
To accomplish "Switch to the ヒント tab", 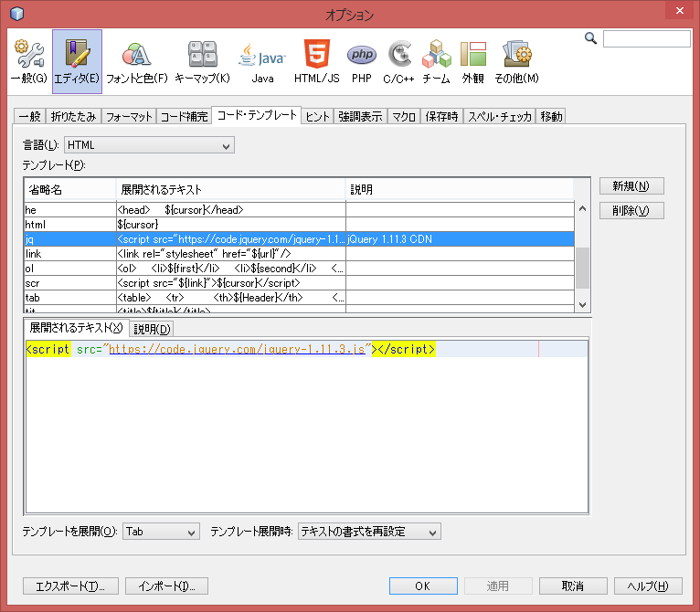I will [317, 117].
